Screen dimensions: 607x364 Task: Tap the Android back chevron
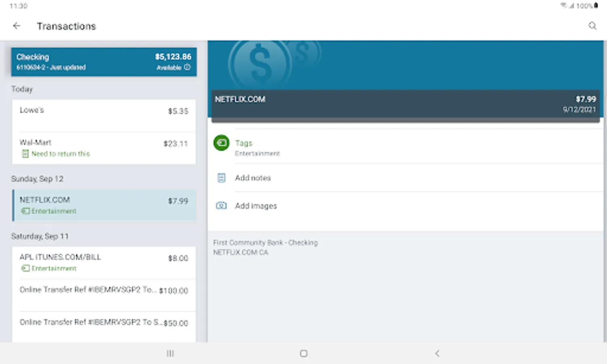tap(437, 353)
